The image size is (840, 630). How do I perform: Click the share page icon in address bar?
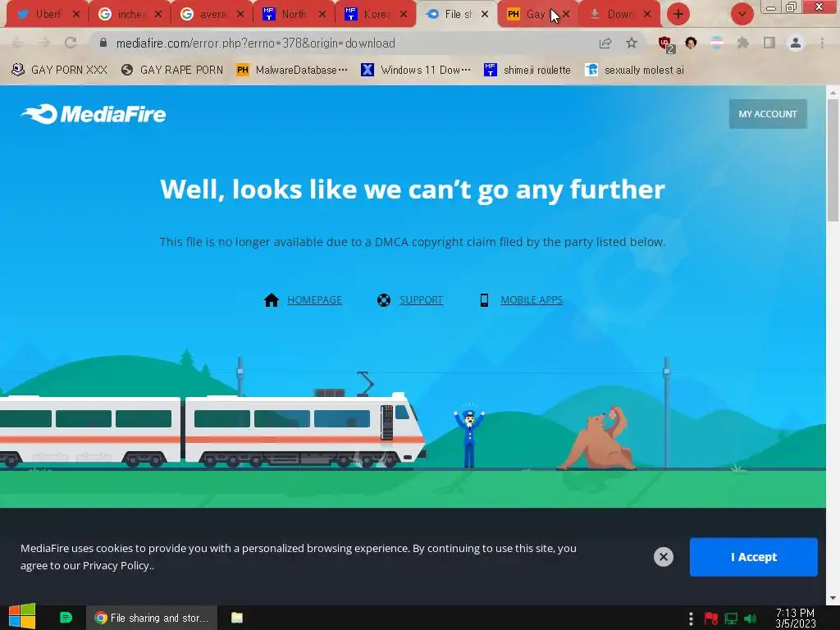tap(605, 43)
